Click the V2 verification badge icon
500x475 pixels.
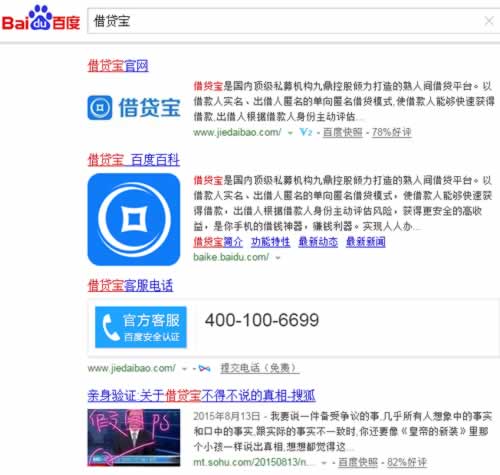coord(305,132)
